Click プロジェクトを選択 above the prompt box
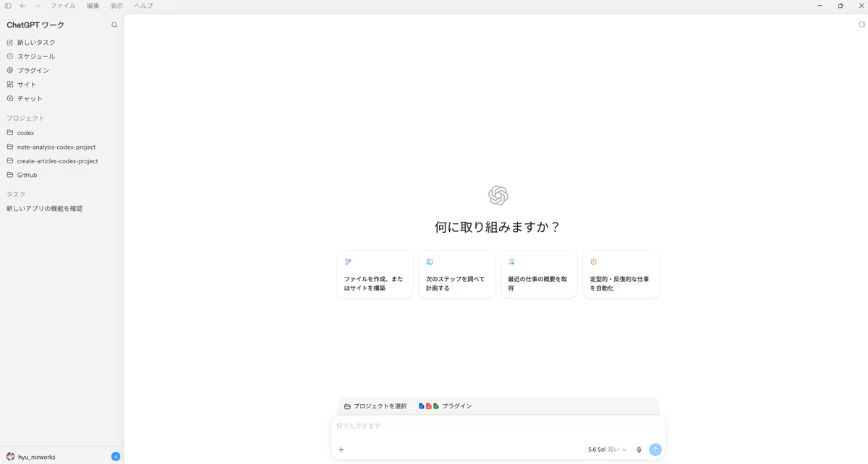The width and height of the screenshot is (868, 464). pos(375,406)
